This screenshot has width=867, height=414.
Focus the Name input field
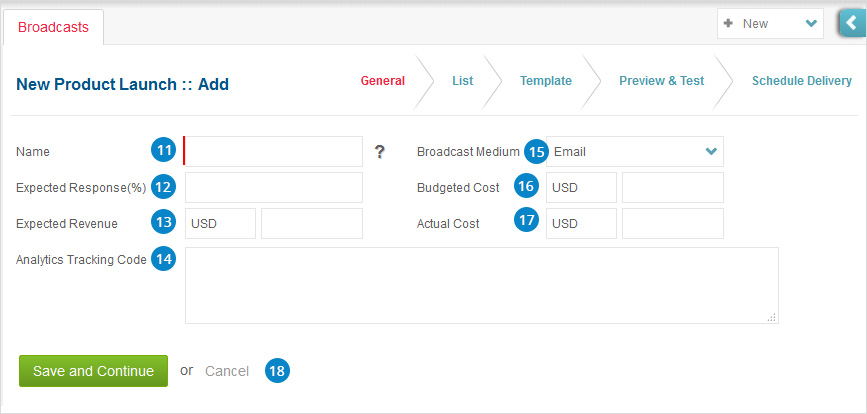coord(273,151)
